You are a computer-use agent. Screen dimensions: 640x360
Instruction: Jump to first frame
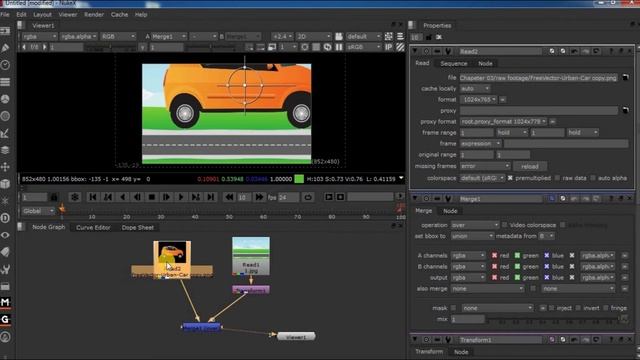click(93, 197)
